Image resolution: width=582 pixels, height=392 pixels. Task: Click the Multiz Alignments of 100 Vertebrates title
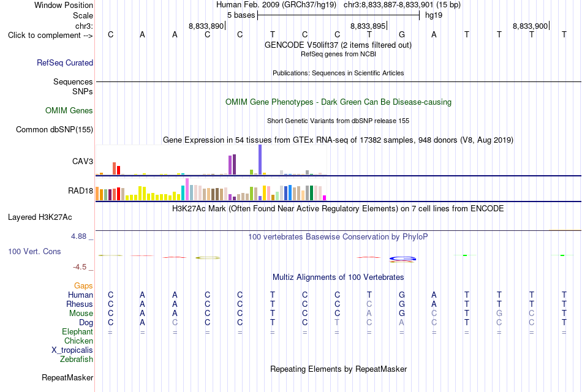[x=338, y=277]
